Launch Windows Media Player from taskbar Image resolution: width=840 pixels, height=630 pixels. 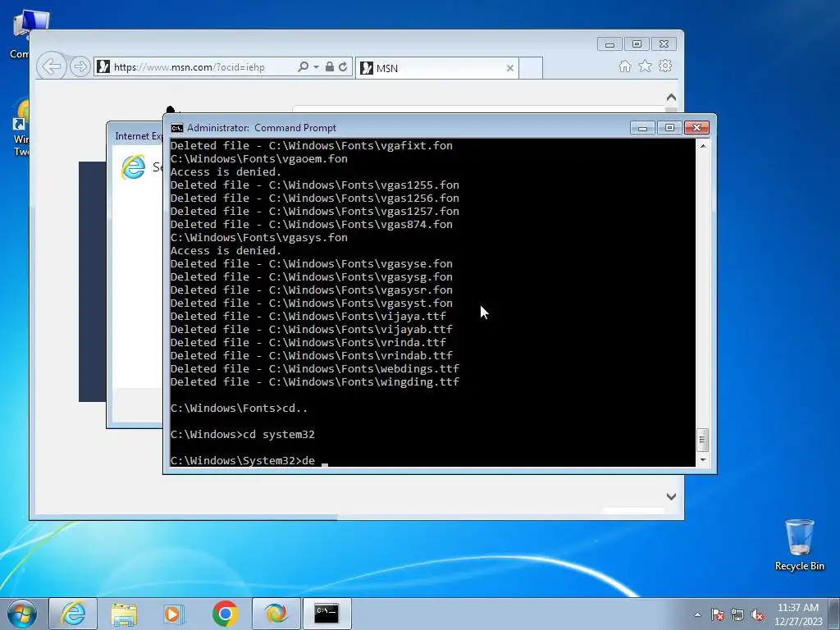click(x=174, y=614)
